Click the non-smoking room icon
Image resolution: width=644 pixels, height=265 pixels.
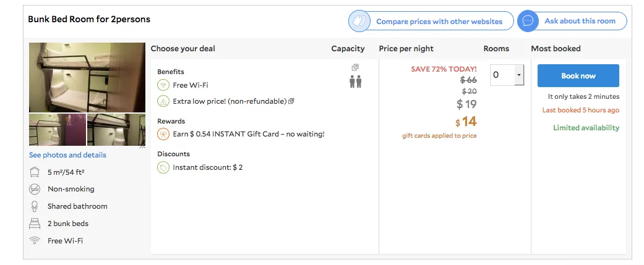tap(35, 189)
